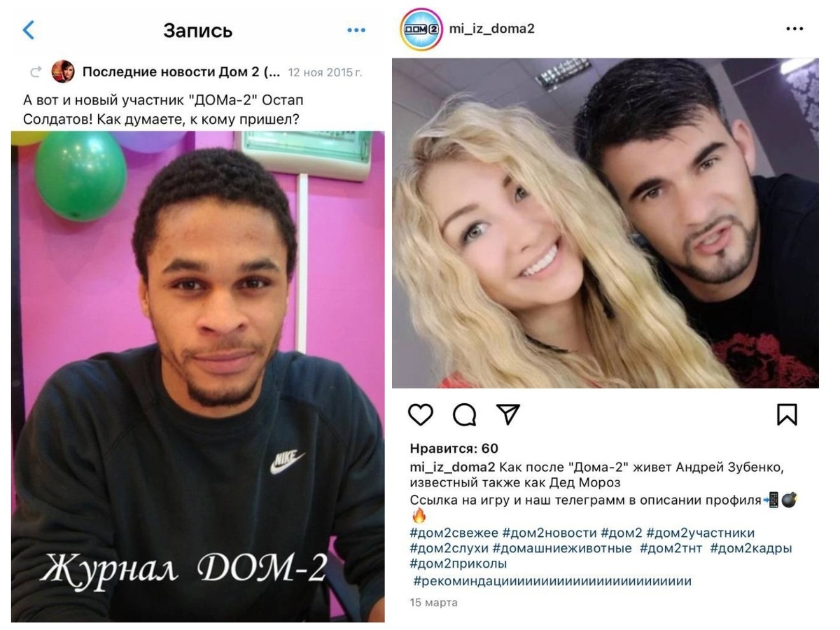This screenshot has width=840, height=630.
Task: Open the #дом2приколы hashtag
Action: coord(458,563)
